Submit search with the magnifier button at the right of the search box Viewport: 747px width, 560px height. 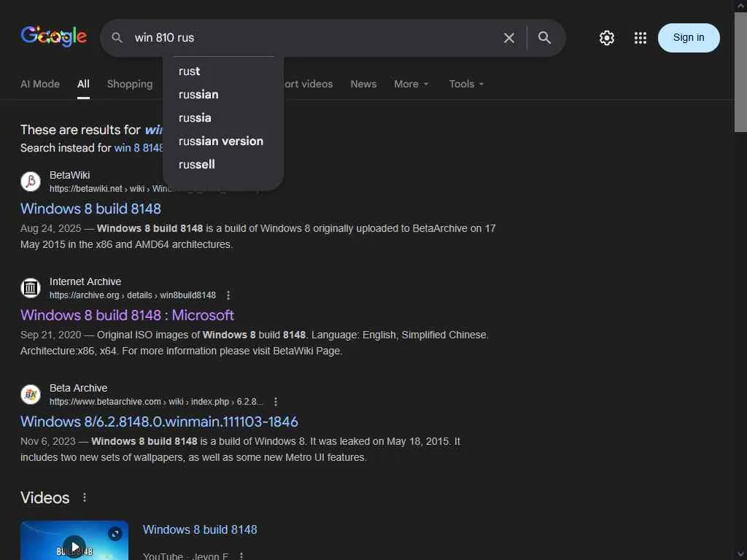click(544, 38)
